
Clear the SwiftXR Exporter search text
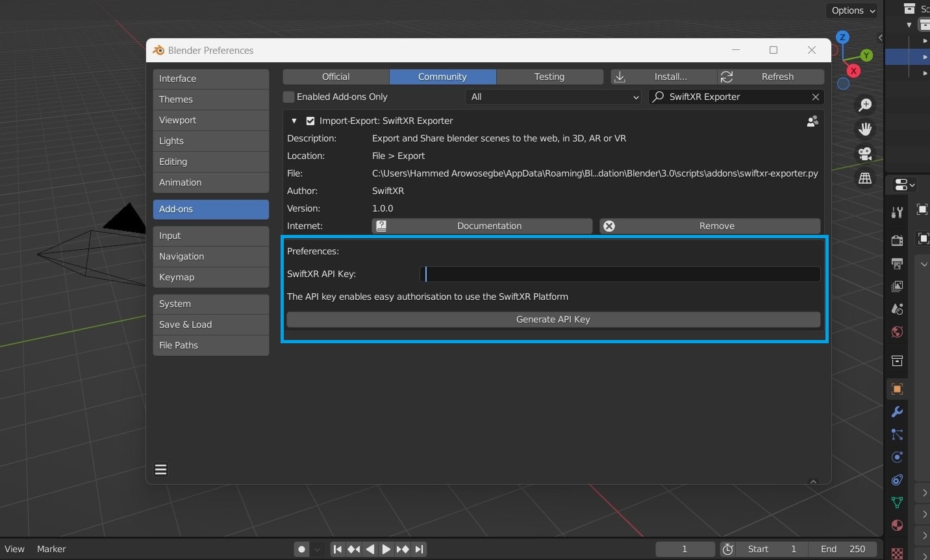coord(815,97)
